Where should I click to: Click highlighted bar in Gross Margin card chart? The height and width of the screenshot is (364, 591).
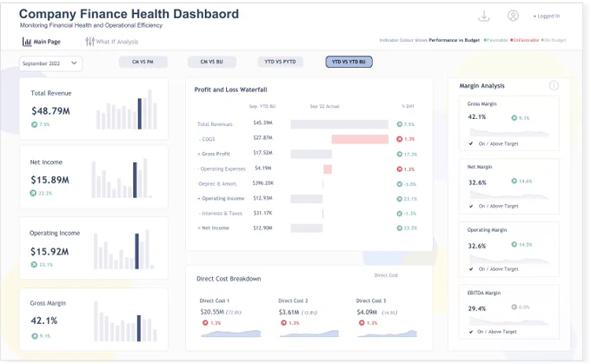[x=139, y=328]
